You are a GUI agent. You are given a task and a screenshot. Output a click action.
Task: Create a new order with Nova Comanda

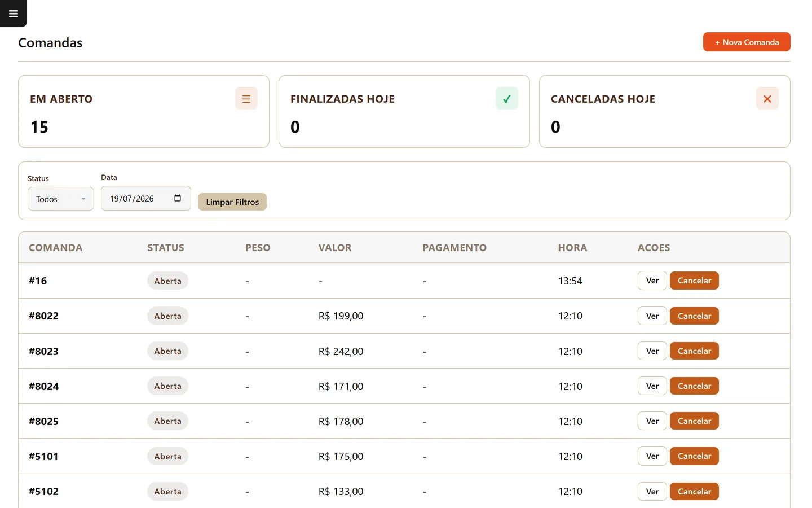click(x=747, y=42)
